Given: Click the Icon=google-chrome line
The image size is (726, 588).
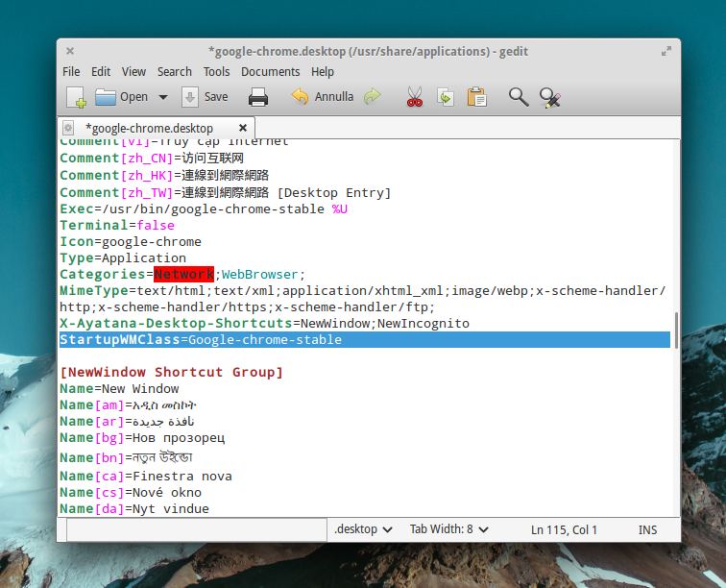Looking at the screenshot, I should (131, 241).
